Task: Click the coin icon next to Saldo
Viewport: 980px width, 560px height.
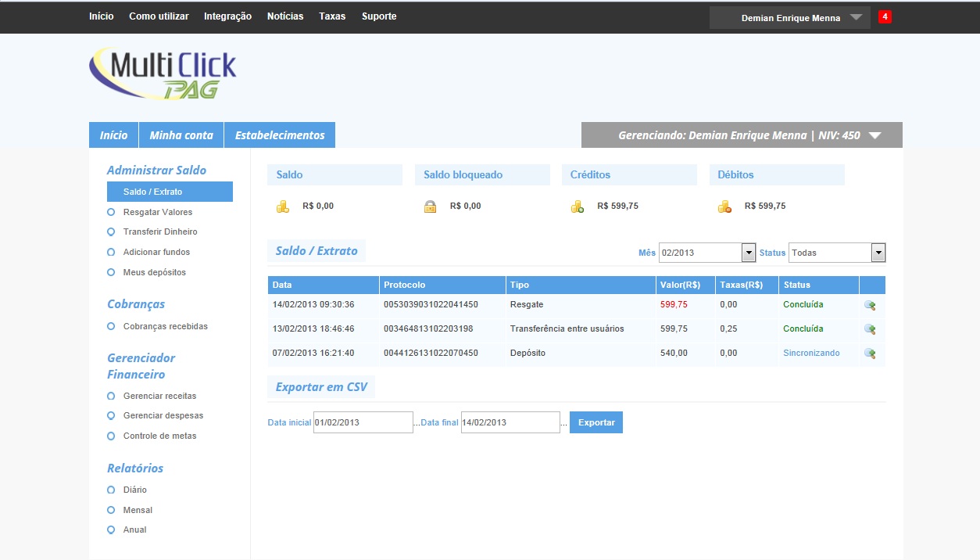Action: click(x=283, y=206)
